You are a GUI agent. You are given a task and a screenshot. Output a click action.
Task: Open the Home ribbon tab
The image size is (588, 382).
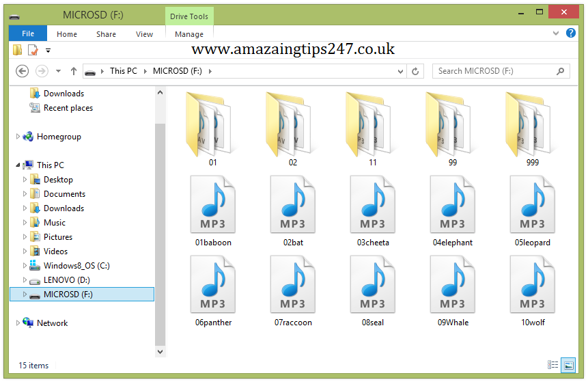point(67,34)
